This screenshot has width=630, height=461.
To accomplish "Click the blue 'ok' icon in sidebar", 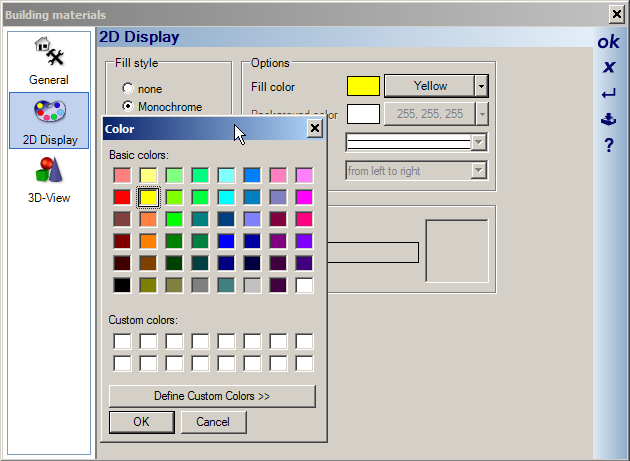I will click(x=608, y=42).
